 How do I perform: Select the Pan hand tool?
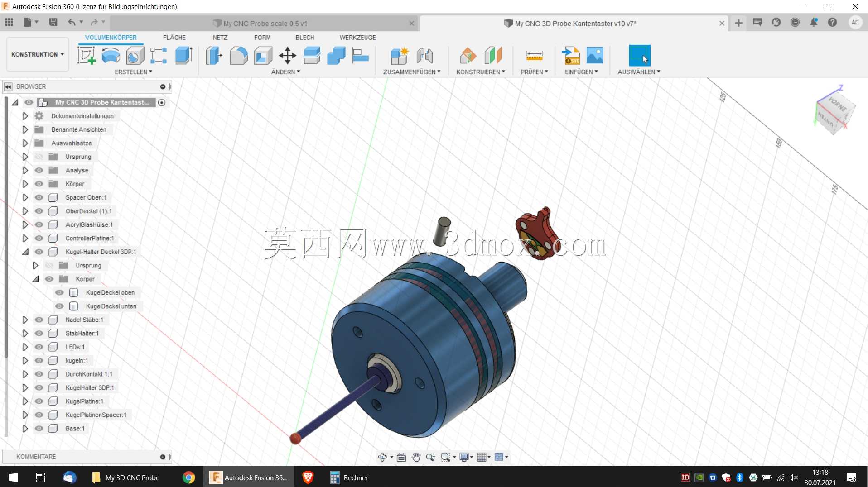pos(416,457)
